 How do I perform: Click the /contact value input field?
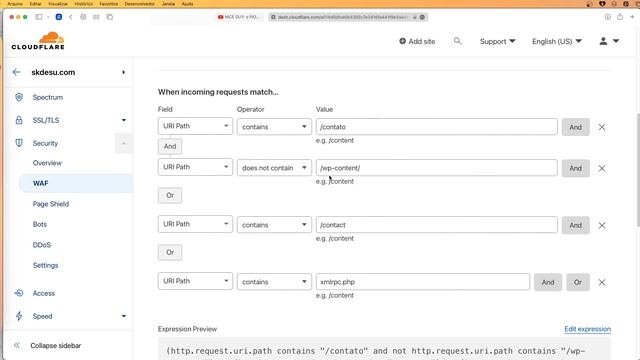[x=436, y=224]
